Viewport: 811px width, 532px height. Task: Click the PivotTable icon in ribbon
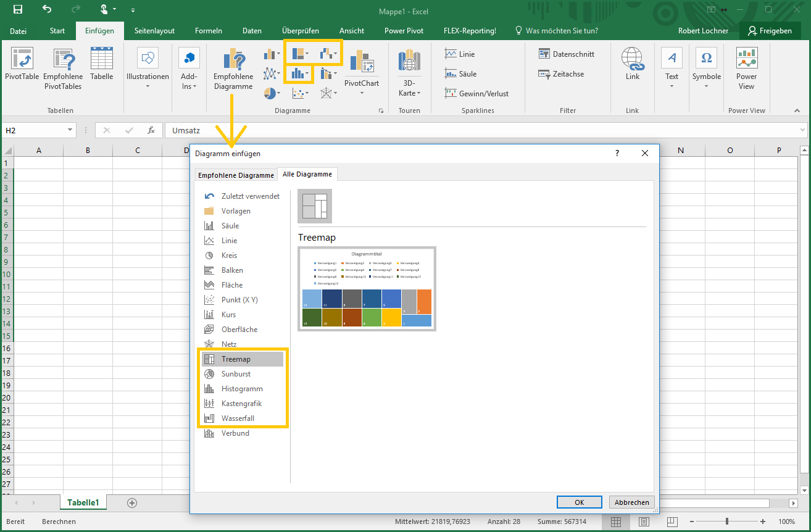[22, 59]
